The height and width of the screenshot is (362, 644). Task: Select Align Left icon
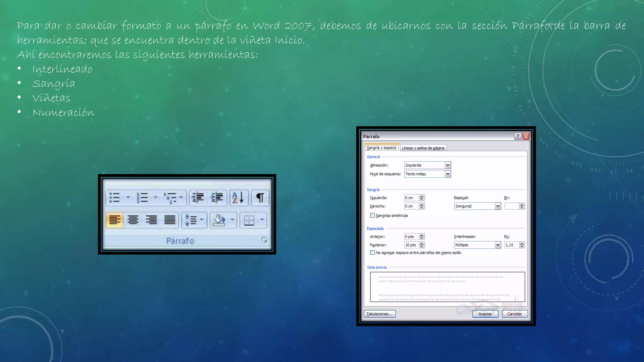pos(114,220)
